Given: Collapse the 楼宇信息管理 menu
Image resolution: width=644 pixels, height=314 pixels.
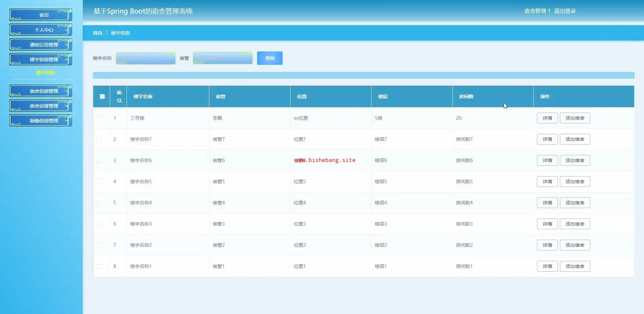Looking at the screenshot, I should [41, 60].
